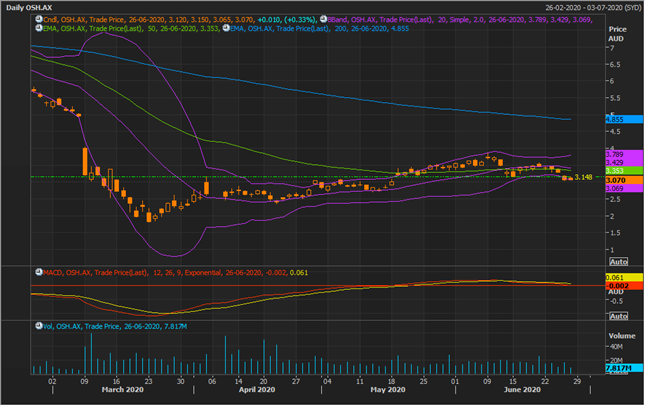
Task: Click the May 2020 month label
Action: [x=387, y=390]
